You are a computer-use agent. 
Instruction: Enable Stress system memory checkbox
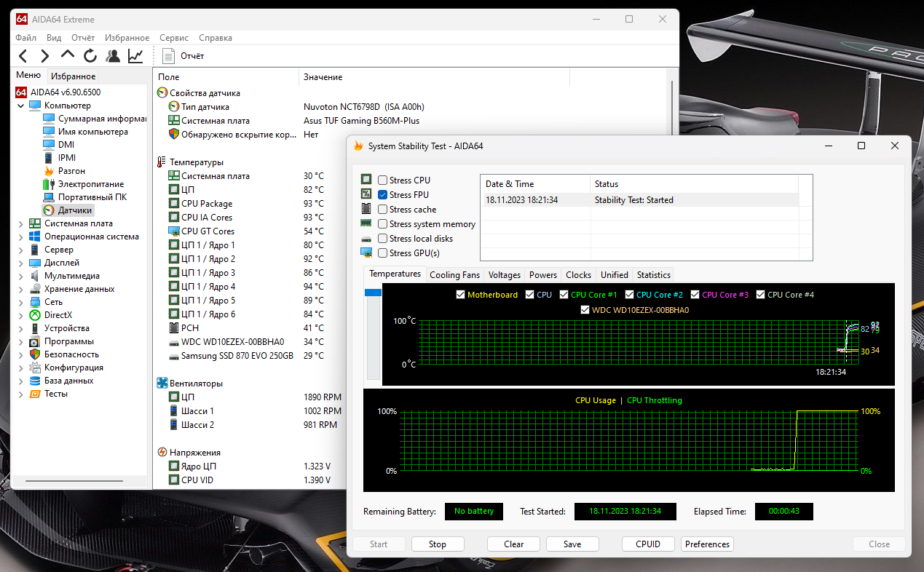(x=382, y=224)
